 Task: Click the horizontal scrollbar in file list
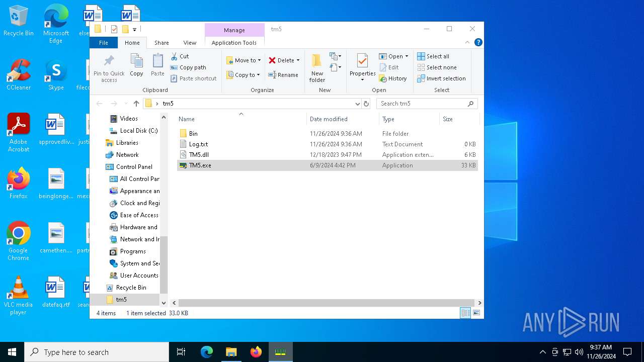click(x=327, y=303)
